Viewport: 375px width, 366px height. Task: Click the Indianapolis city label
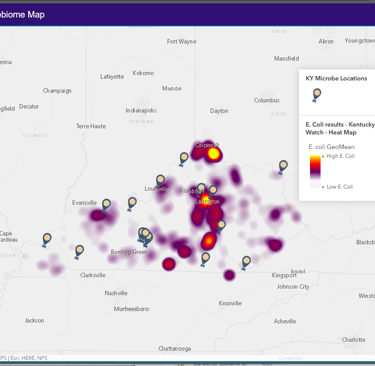click(141, 111)
